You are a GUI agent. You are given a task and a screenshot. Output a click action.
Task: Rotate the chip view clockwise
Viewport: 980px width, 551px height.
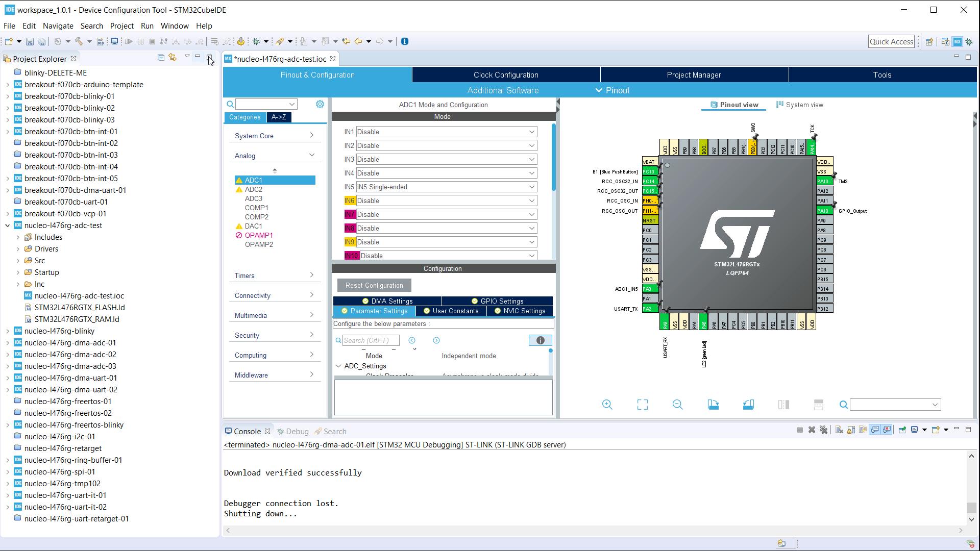pos(713,404)
